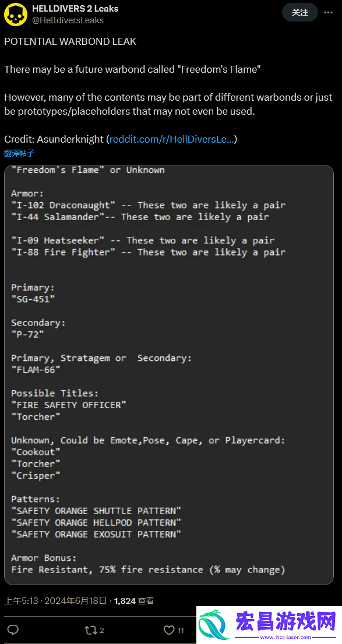342x644 pixels.
Task: Repost using the retweet arrows icon
Action: click(90, 630)
